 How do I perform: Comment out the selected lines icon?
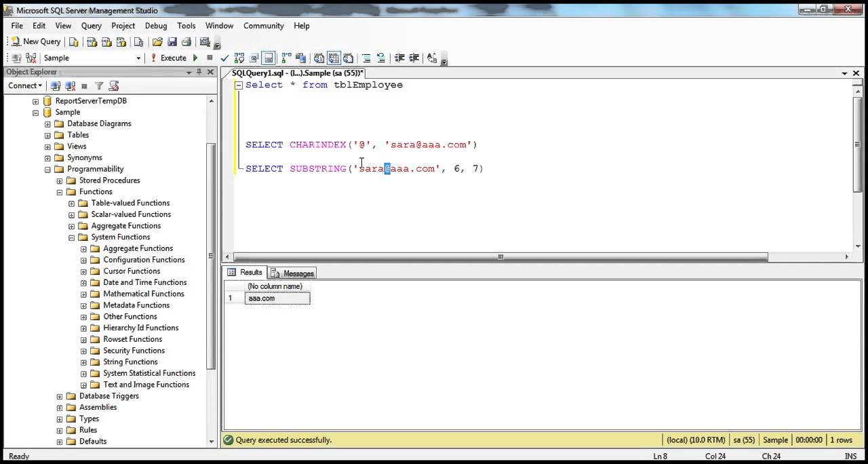(366, 58)
